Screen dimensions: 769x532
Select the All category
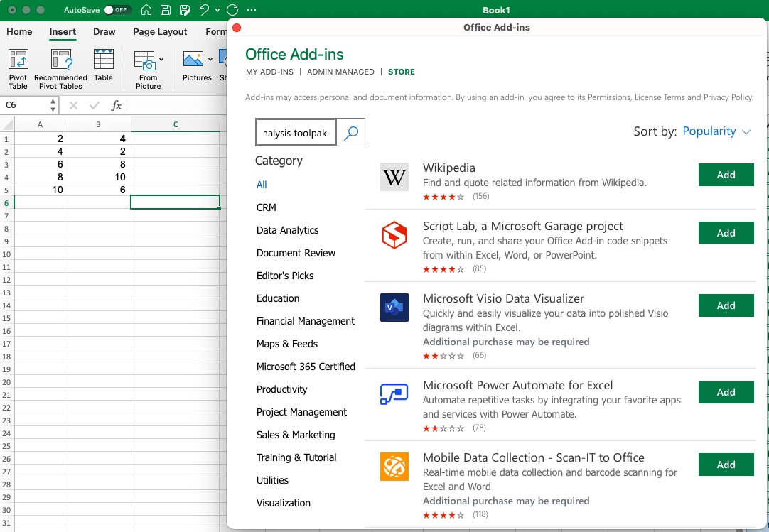[262, 185]
